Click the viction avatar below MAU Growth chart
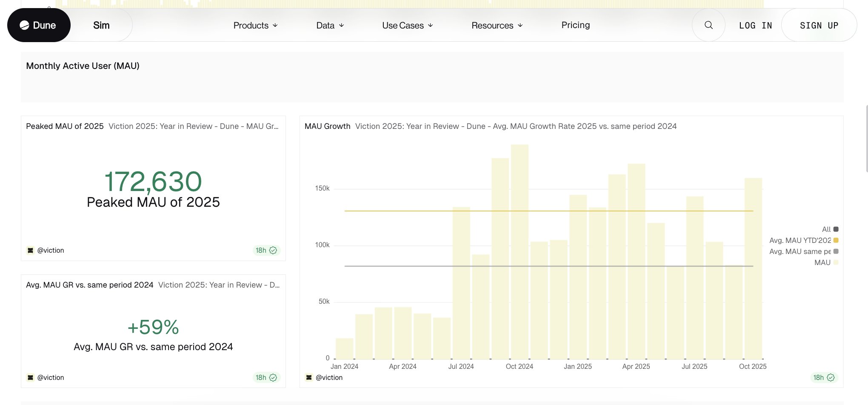This screenshot has width=868, height=405. coord(309,377)
